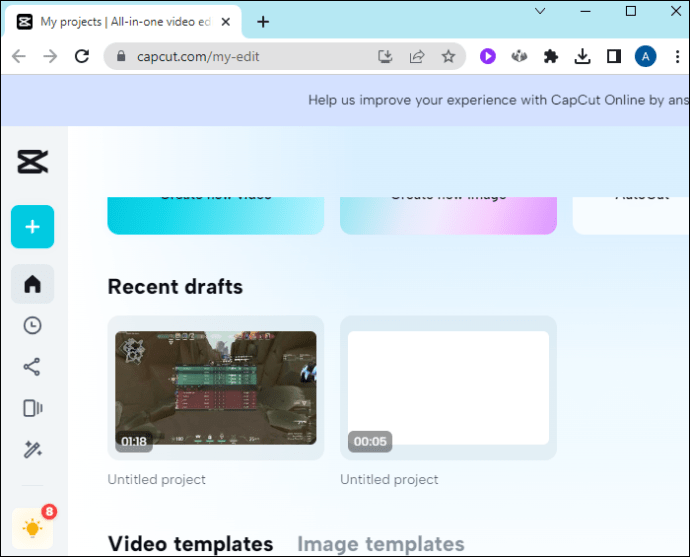Image resolution: width=690 pixels, height=557 pixels.
Task: Click the gray extension icon beside puzzle
Action: [519, 56]
